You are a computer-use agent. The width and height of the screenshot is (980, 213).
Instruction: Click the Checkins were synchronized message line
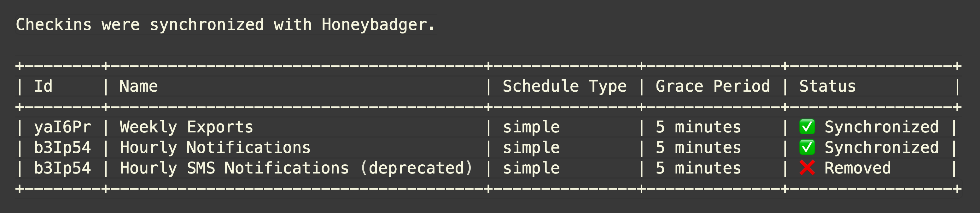(225, 25)
